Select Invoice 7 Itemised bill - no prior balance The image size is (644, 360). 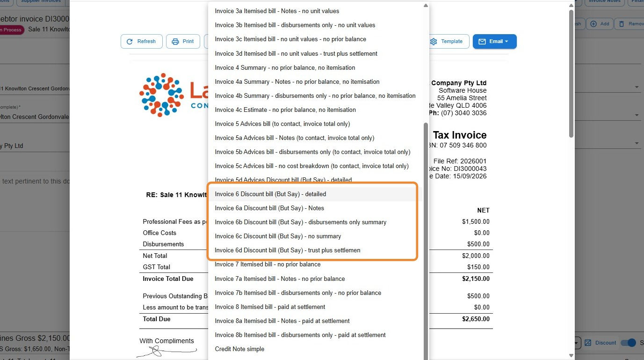[x=316, y=264]
